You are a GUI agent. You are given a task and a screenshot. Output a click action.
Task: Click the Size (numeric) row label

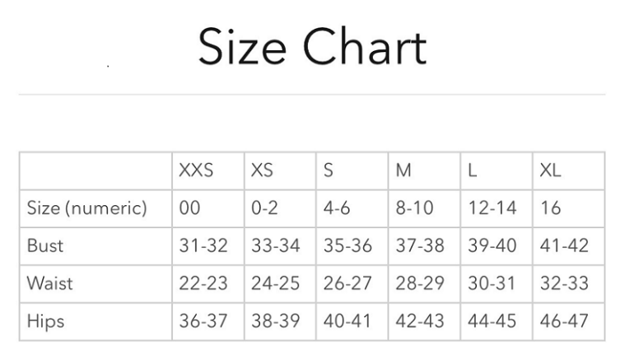86,208
